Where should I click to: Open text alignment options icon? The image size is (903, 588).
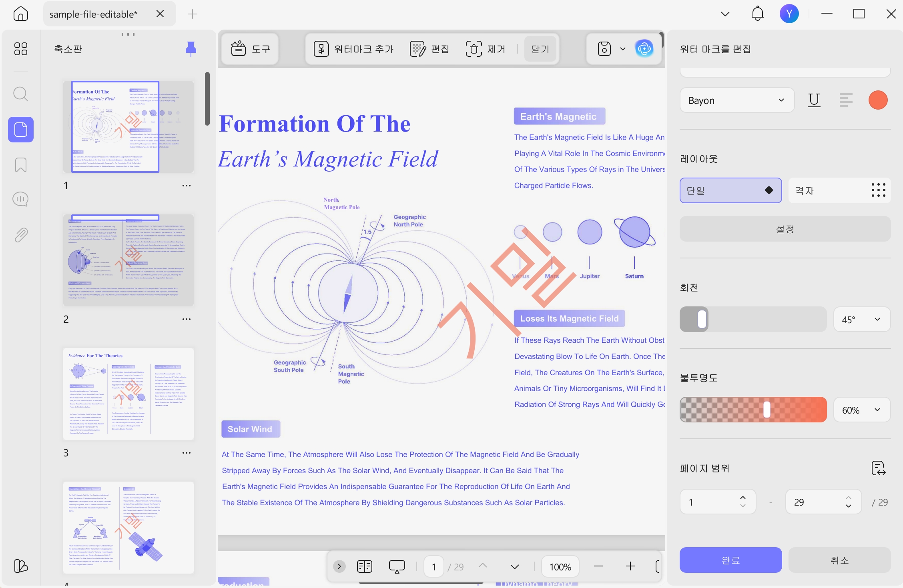tap(846, 100)
